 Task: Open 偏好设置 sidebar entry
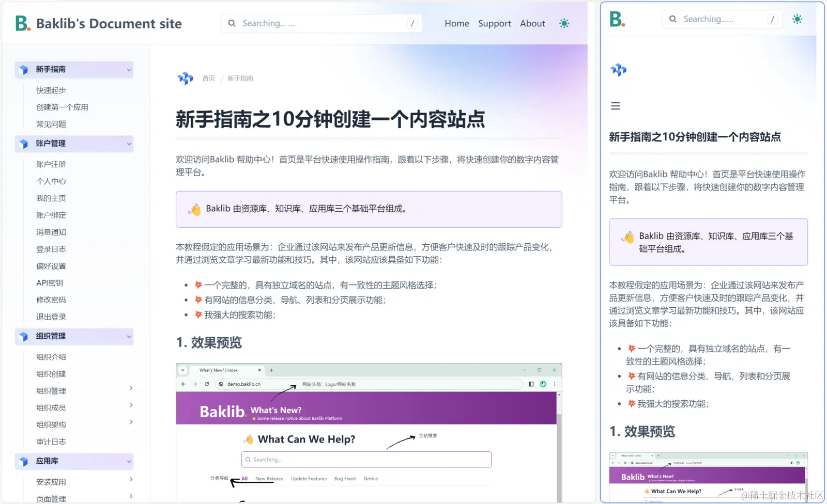click(51, 266)
